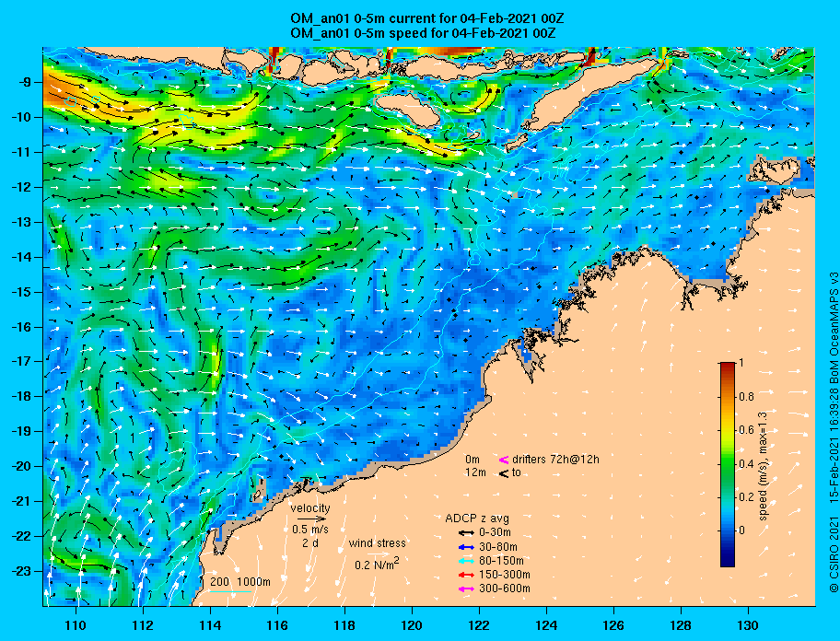Click the red ADCP 150-300m double arrow
This screenshot has width=840, height=641.
[x=467, y=575]
